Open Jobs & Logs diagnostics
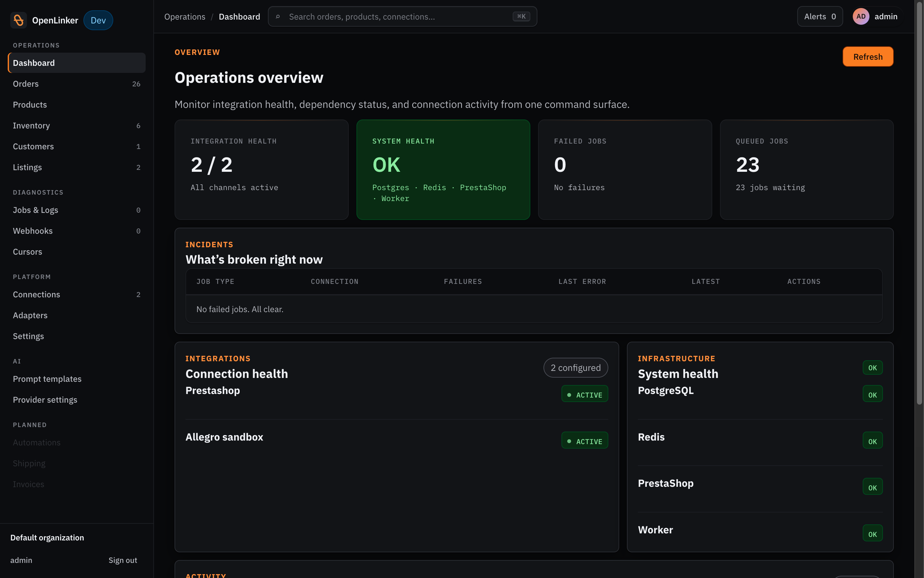 [x=77, y=210]
